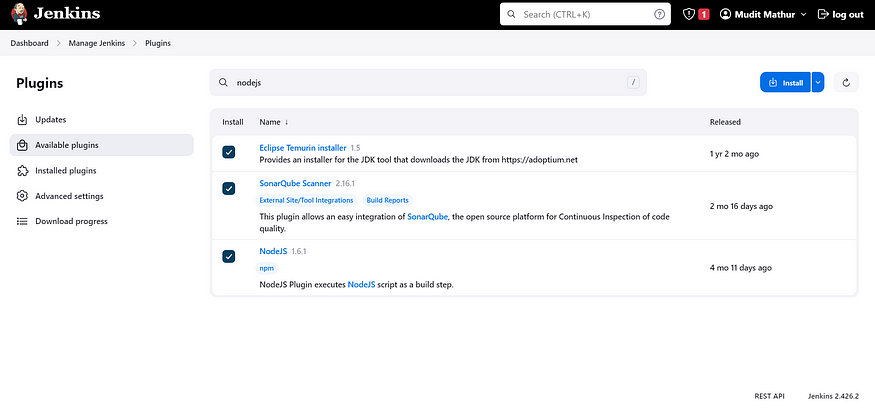Image resolution: width=875 pixels, height=413 pixels.
Task: Click the search help question mark icon
Action: [x=659, y=15]
